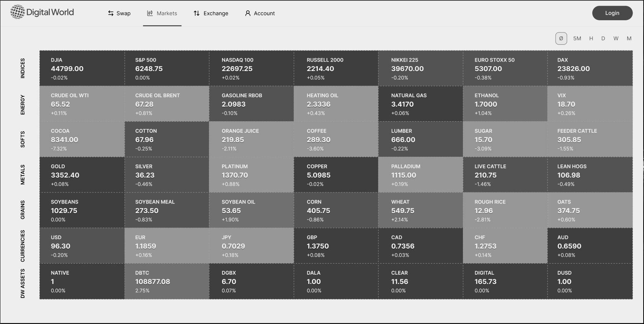Click the Swap arrows icon
Viewport: 644px width, 324px height.
[111, 13]
